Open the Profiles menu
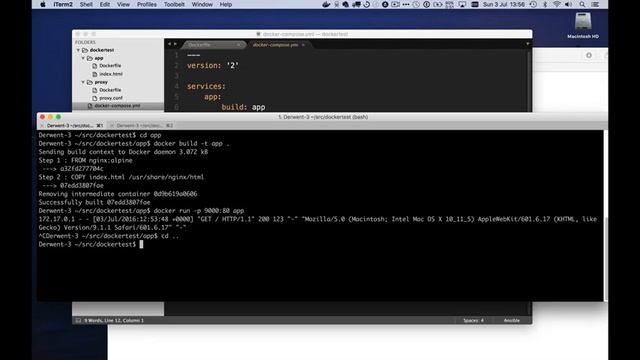The image size is (640, 360). (x=147, y=4)
